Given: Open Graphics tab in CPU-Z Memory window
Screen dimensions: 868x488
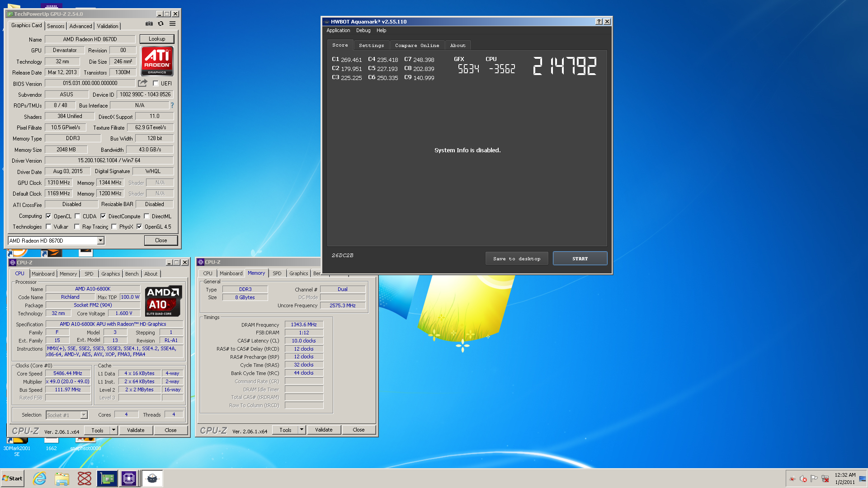Looking at the screenshot, I should click(298, 273).
